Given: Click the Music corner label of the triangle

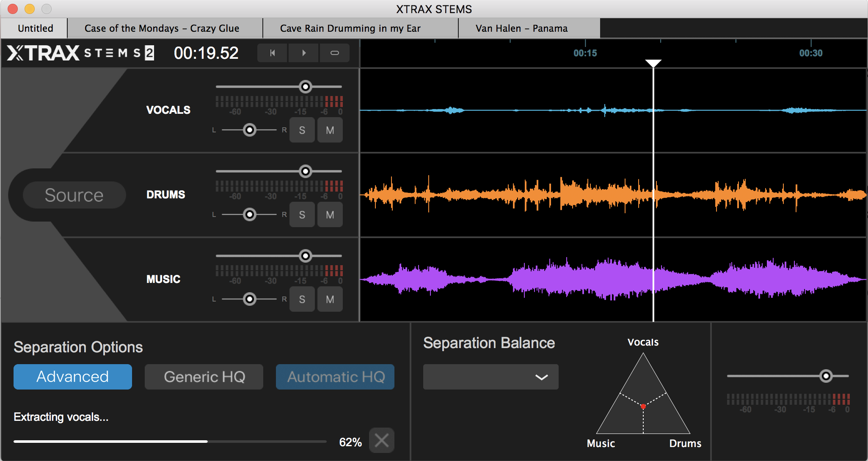Looking at the screenshot, I should 601,443.
